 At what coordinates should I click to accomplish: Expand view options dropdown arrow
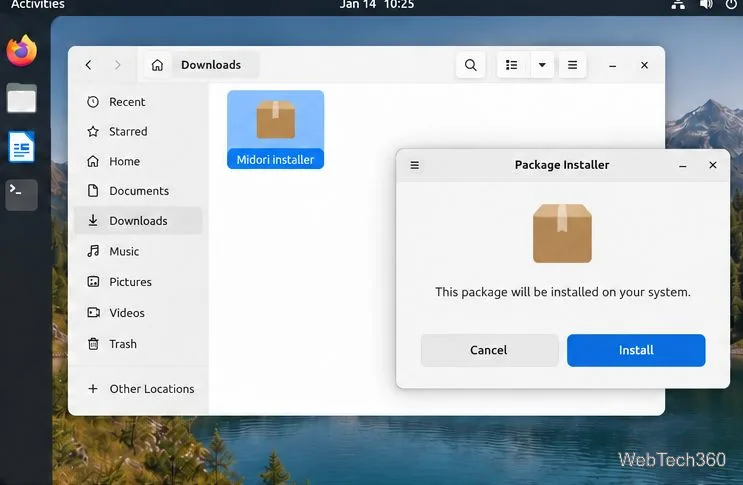pyautogui.click(x=542, y=65)
